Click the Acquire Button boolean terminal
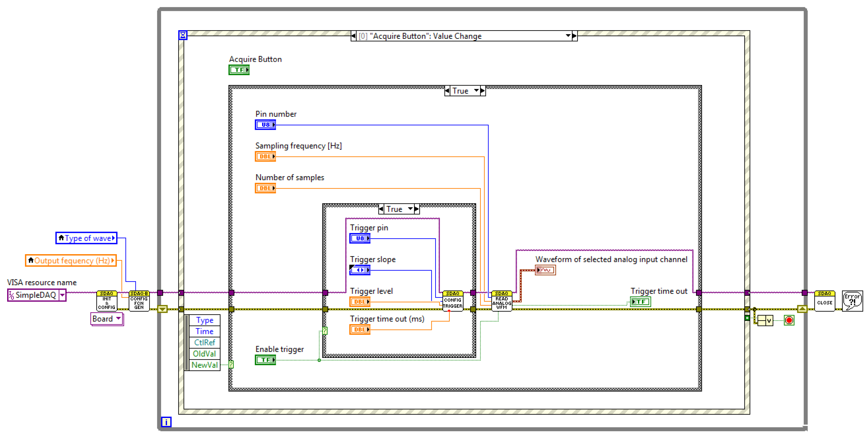The image size is (868, 436). [239, 70]
